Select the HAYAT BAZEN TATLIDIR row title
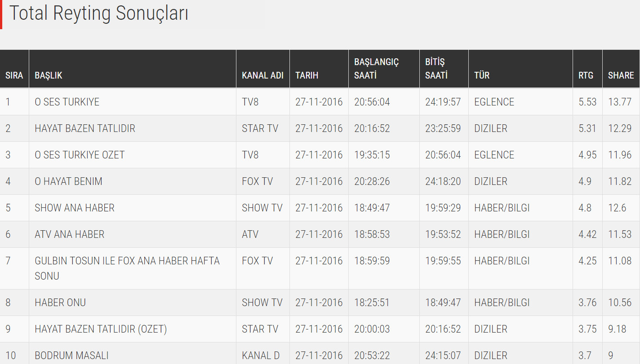Image resolution: width=640 pixels, height=364 pixels. pyautogui.click(x=85, y=128)
